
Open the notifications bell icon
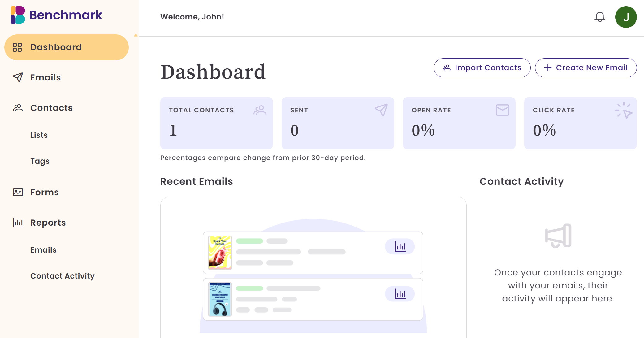click(x=600, y=17)
